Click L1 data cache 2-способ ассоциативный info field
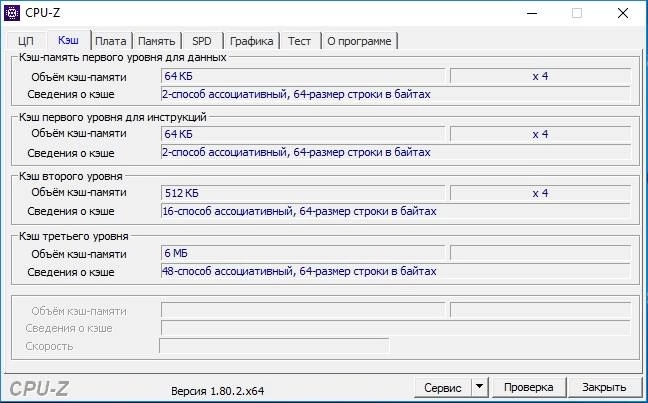Image resolution: width=648 pixels, height=403 pixels. (x=395, y=94)
